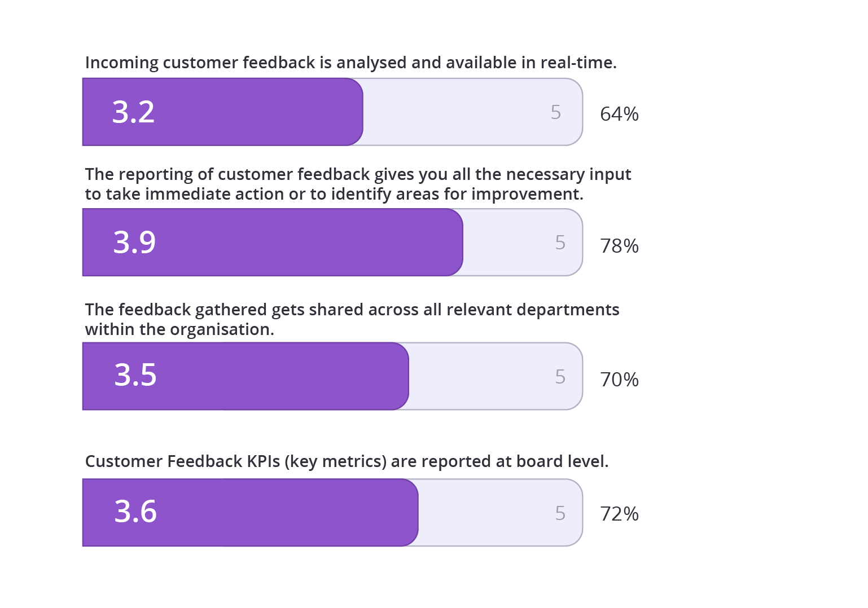Click the max value 5 beside 72%

pos(560,513)
